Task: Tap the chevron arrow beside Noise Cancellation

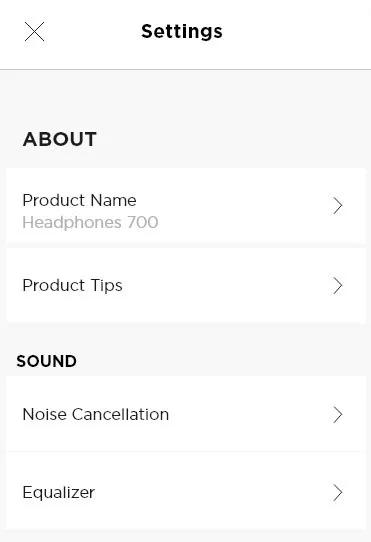Action: 338,414
